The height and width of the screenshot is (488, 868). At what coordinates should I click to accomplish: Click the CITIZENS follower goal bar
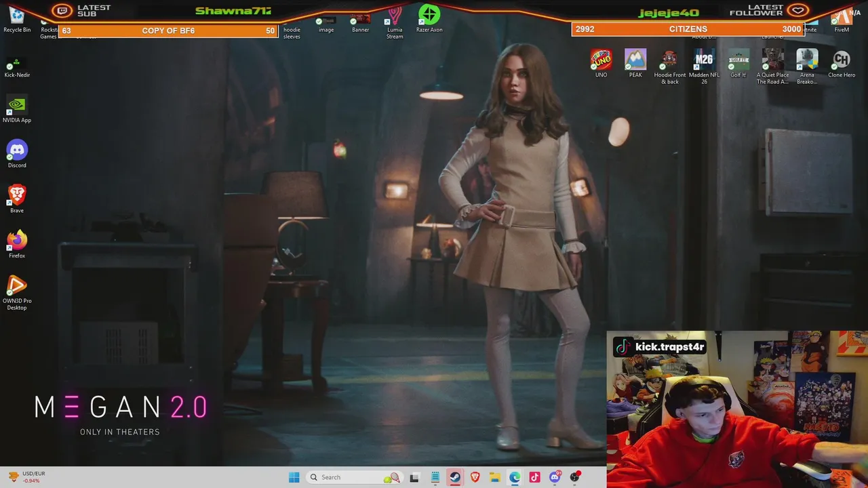click(x=688, y=29)
